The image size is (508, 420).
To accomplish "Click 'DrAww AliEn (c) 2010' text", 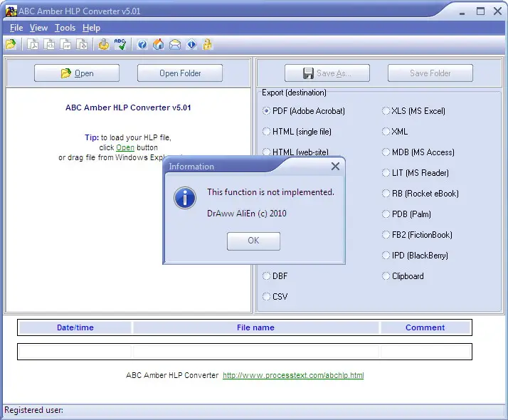I will tap(247, 214).
